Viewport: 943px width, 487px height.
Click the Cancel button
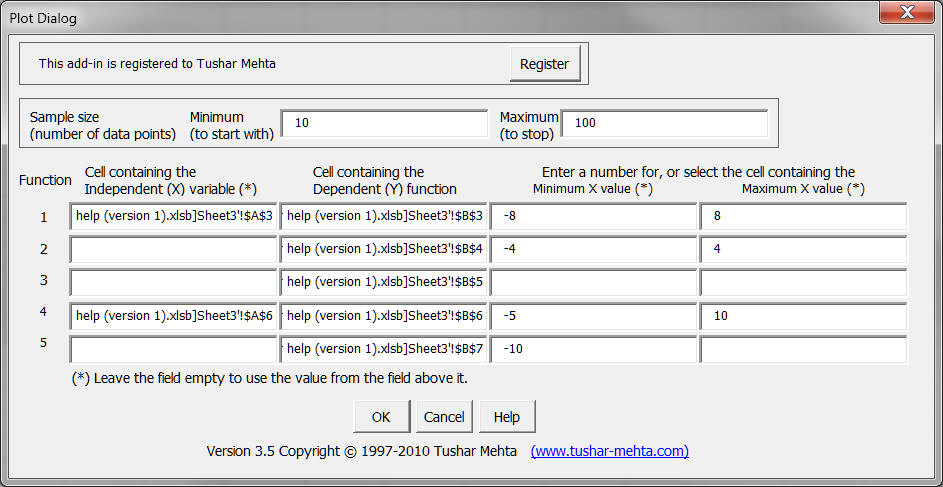pos(443,417)
